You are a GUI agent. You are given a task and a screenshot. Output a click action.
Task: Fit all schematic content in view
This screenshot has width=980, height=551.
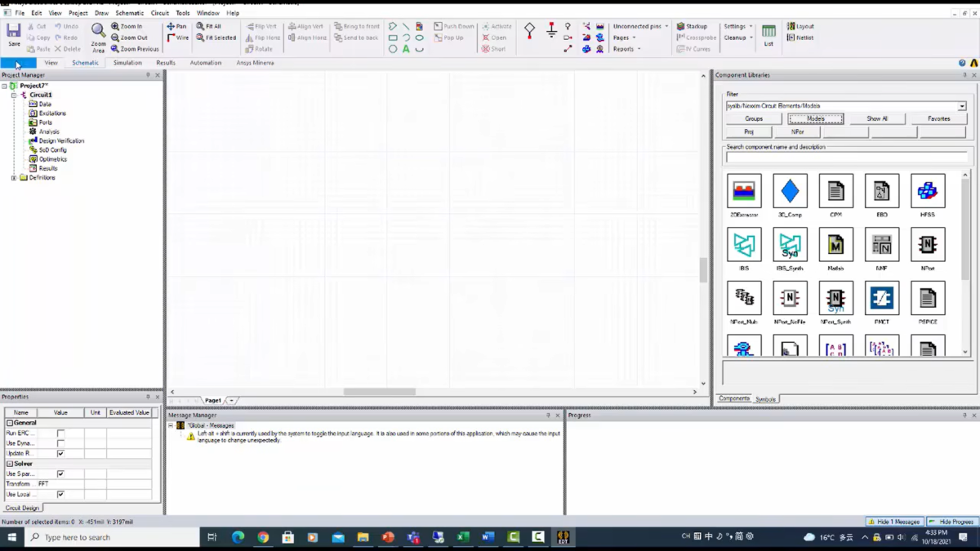[x=208, y=26]
